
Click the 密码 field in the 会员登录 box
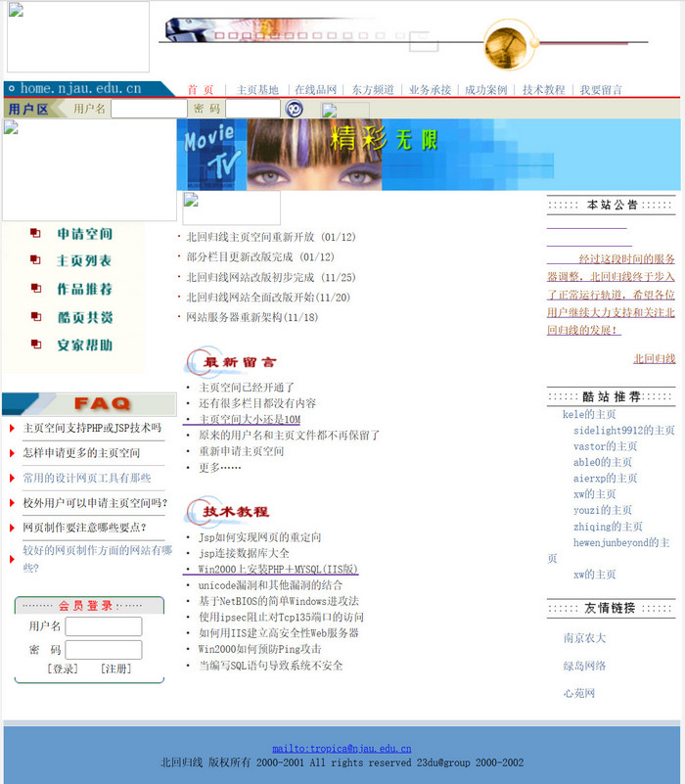click(103, 650)
